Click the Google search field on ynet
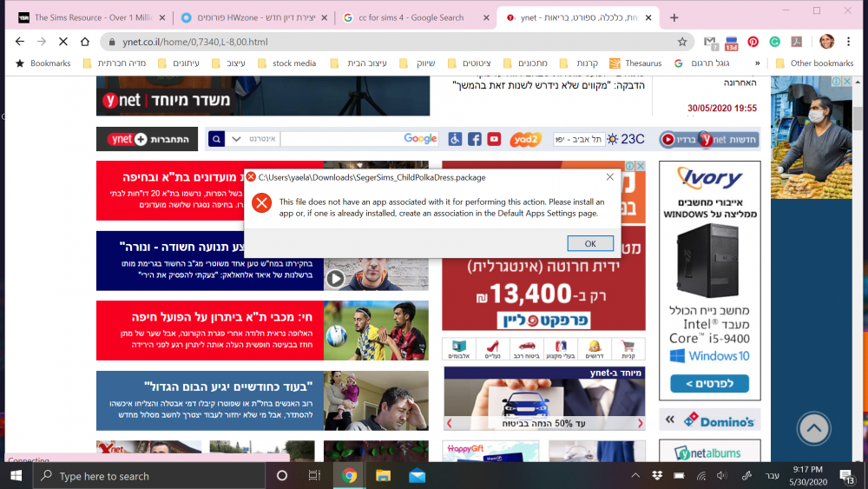 click(360, 139)
